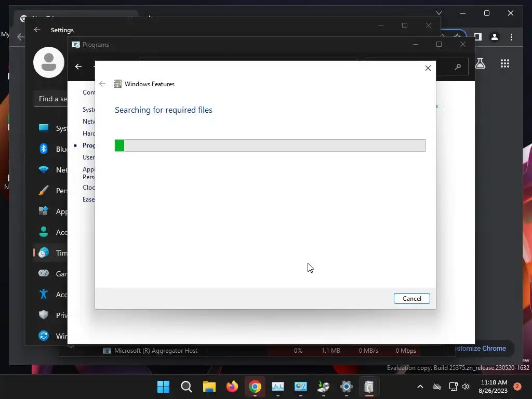This screenshot has height=399, width=532.
Task: Open Chrome tab search chevron
Action: [438, 13]
